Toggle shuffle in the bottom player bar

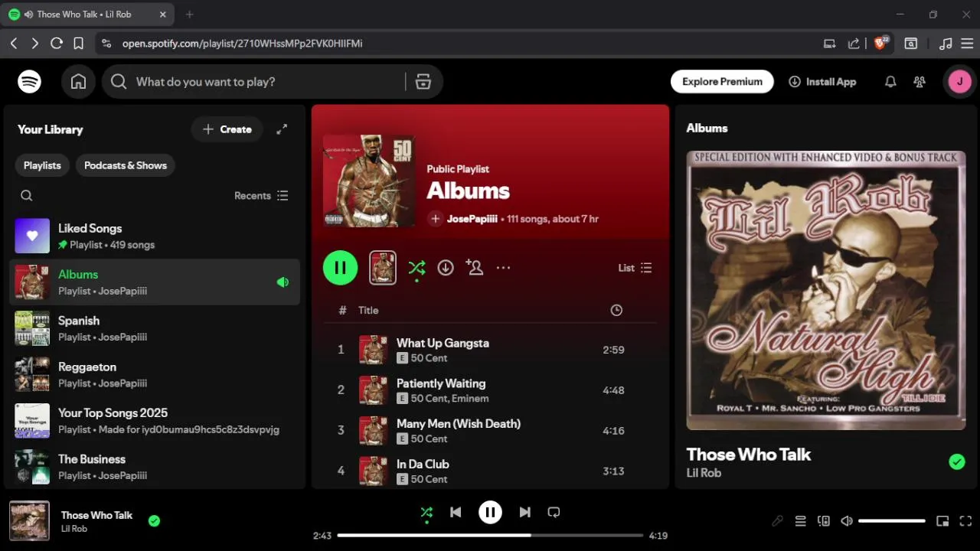426,513
